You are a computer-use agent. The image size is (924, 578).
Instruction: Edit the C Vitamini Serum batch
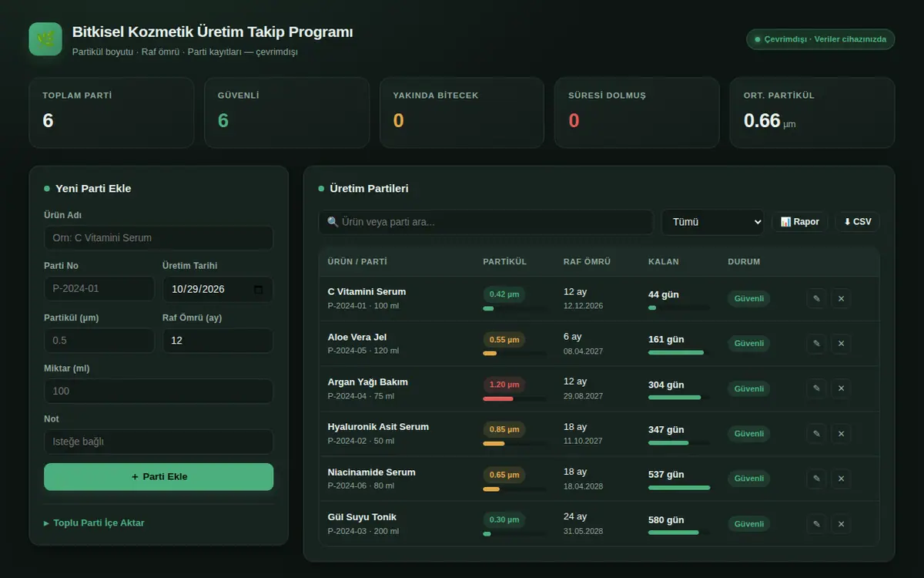[817, 298]
